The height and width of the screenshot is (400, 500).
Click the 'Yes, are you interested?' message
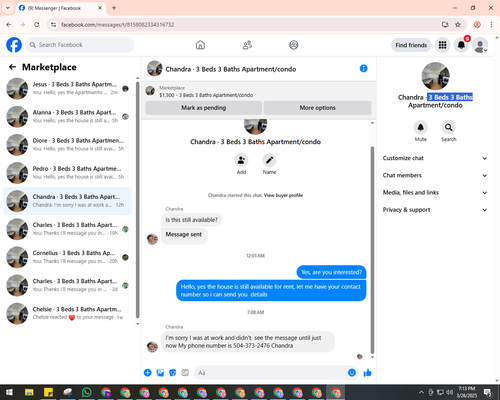pyautogui.click(x=331, y=272)
